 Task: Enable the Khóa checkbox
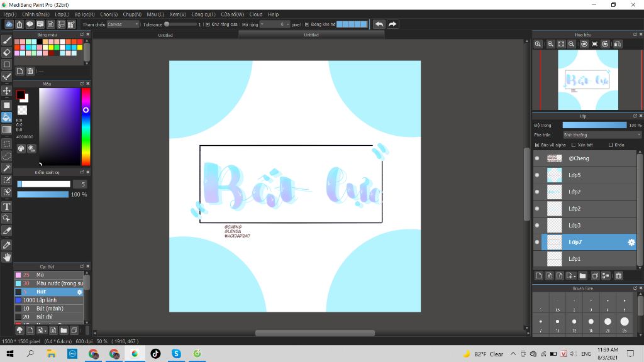coord(610,145)
